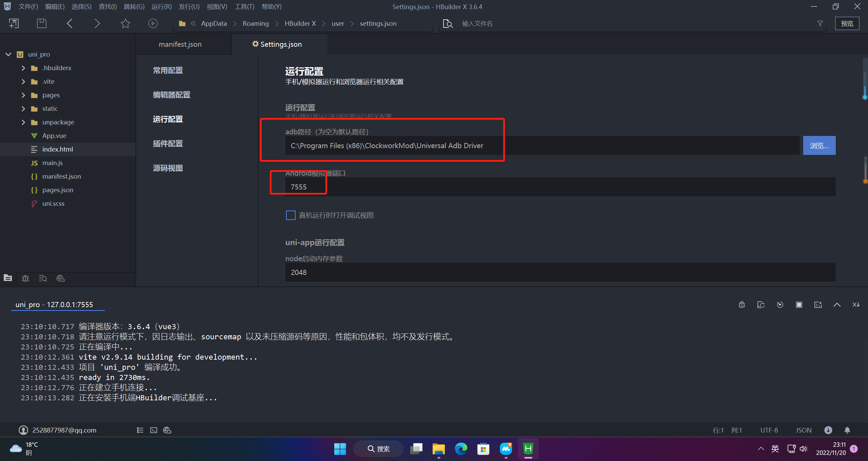Stop the running console with square icon
The height and width of the screenshot is (461, 868).
pyautogui.click(x=799, y=305)
